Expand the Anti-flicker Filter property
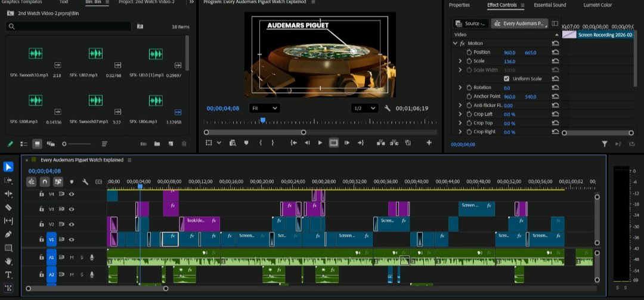644x300 pixels. pyautogui.click(x=460, y=105)
